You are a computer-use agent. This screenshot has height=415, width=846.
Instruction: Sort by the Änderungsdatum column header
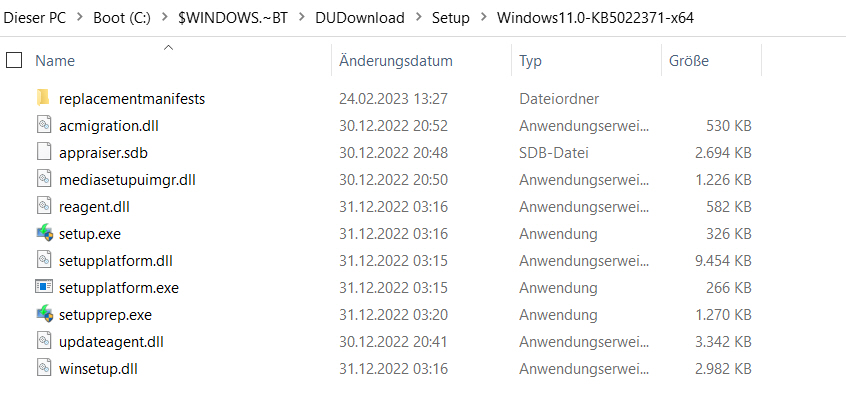(395, 60)
